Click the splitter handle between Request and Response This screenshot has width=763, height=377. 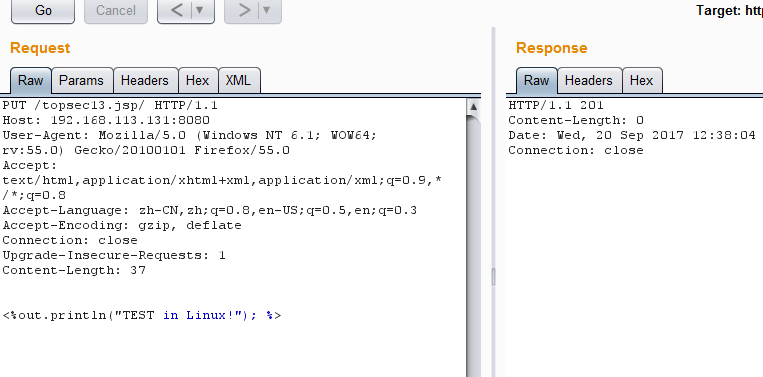coord(493,277)
